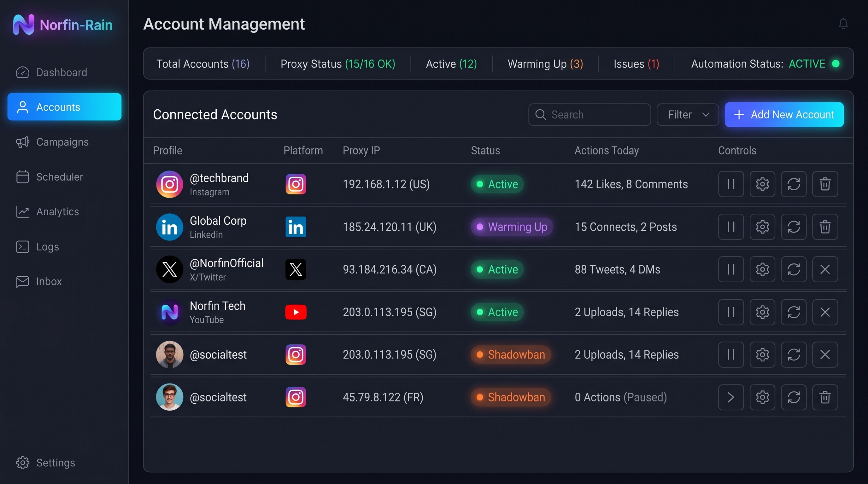Refresh the @NorfinOfficial account
The width and height of the screenshot is (868, 484).
[x=794, y=269]
